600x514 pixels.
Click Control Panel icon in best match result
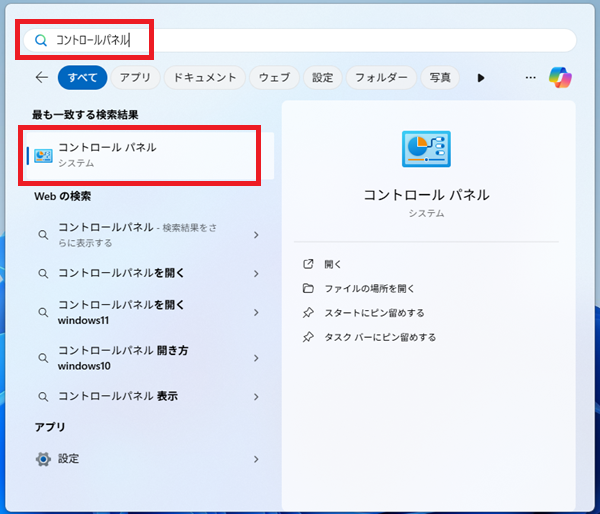pos(43,156)
